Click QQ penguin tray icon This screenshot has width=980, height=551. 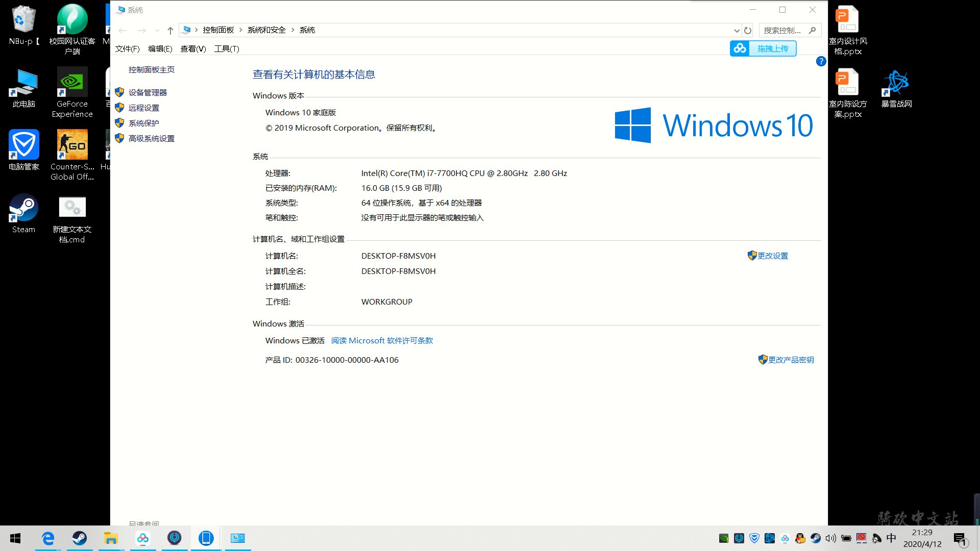800,538
